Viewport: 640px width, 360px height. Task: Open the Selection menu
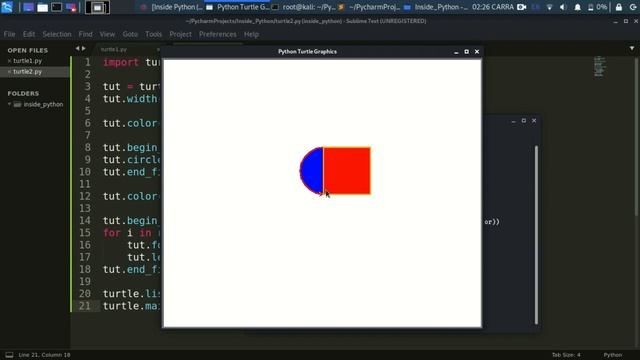pyautogui.click(x=57, y=34)
